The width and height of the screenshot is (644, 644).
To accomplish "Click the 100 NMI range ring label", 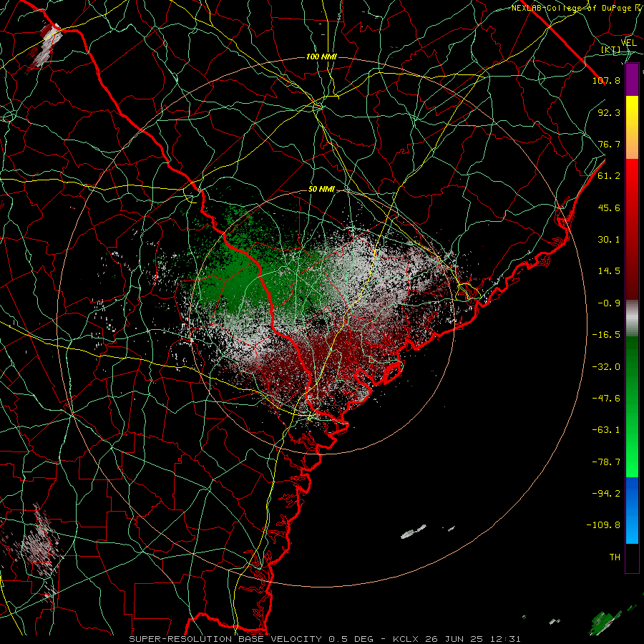I will click(321, 57).
